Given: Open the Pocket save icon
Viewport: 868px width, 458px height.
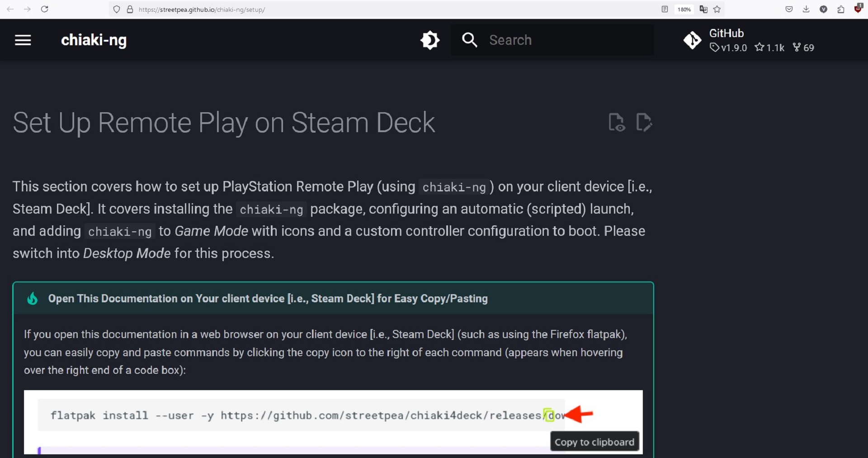Looking at the screenshot, I should (x=789, y=9).
